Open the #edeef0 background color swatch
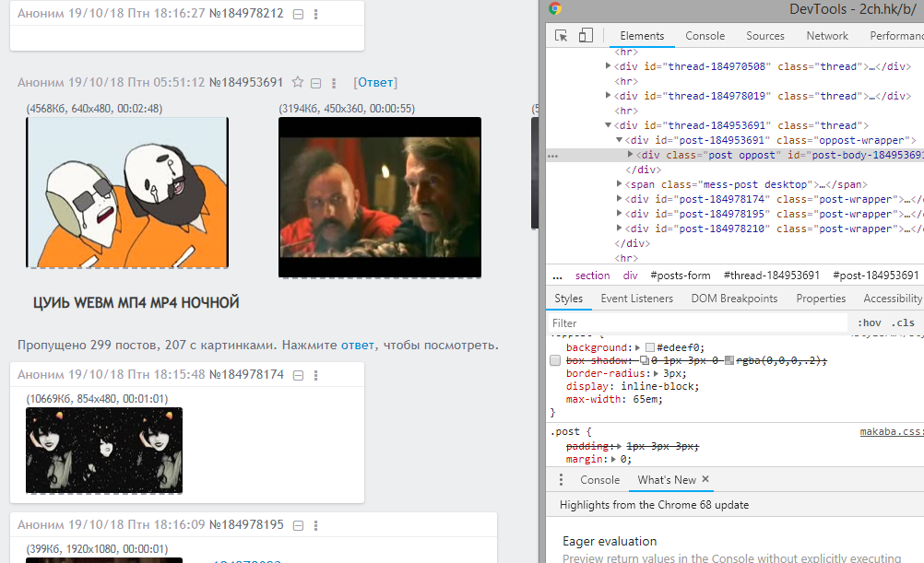The width and height of the screenshot is (924, 563). tap(650, 347)
